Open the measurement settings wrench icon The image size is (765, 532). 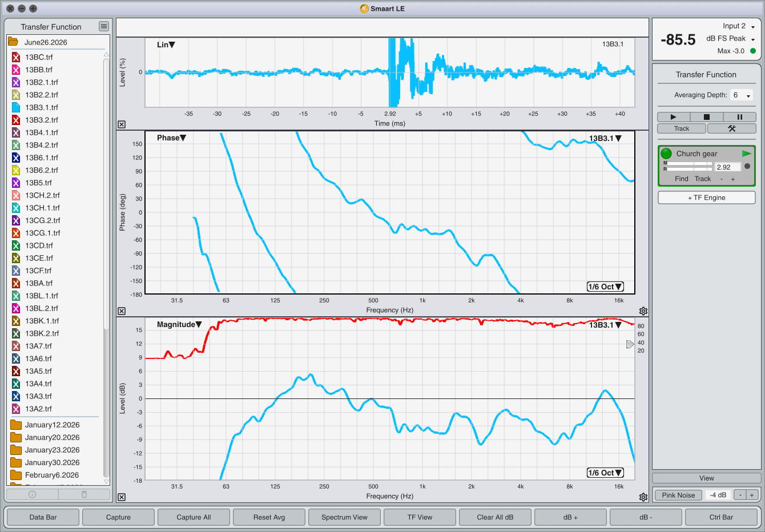(x=732, y=128)
